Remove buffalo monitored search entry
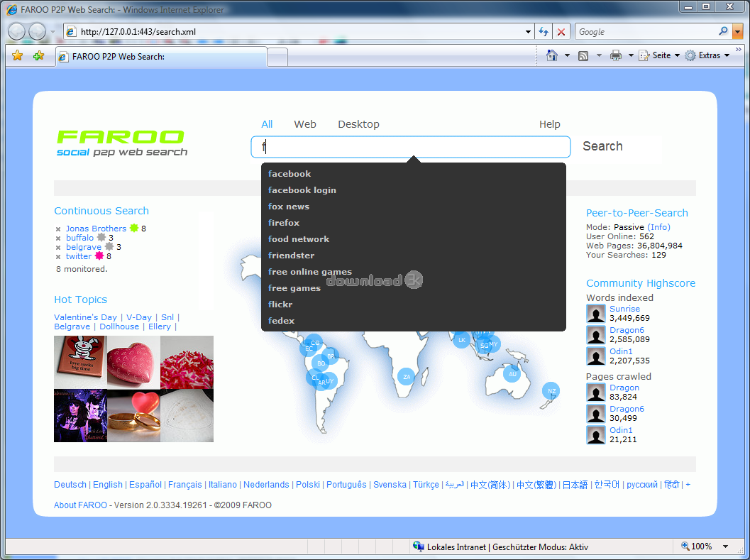Screen dimensions: 750x560 click(58, 238)
